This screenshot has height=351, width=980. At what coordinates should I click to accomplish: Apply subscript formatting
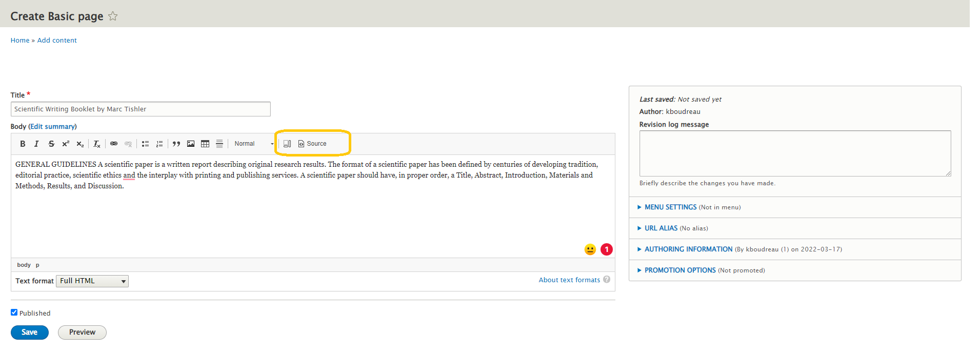[80, 144]
